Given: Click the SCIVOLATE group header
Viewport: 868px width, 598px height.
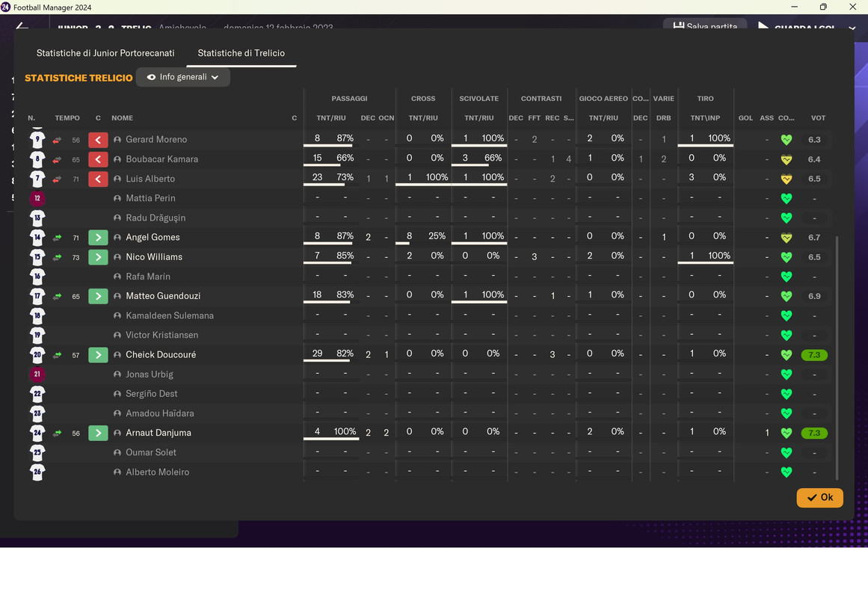Looking at the screenshot, I should (x=478, y=99).
